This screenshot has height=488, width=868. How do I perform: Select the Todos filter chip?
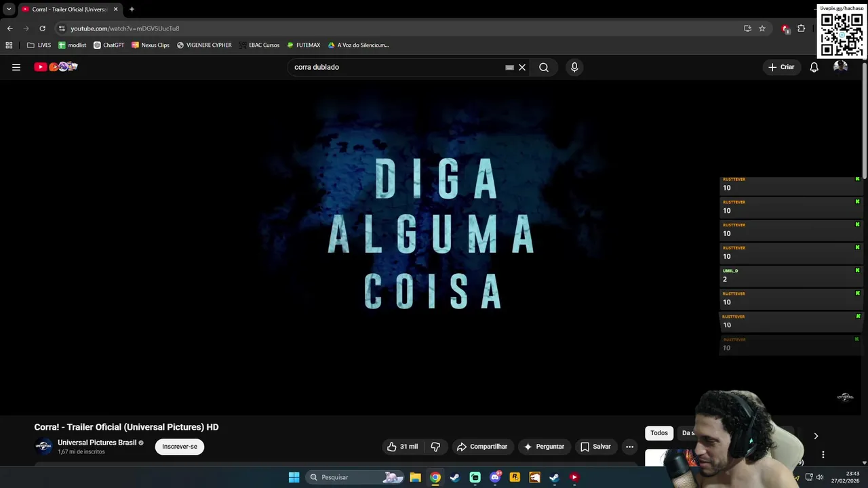(x=659, y=433)
